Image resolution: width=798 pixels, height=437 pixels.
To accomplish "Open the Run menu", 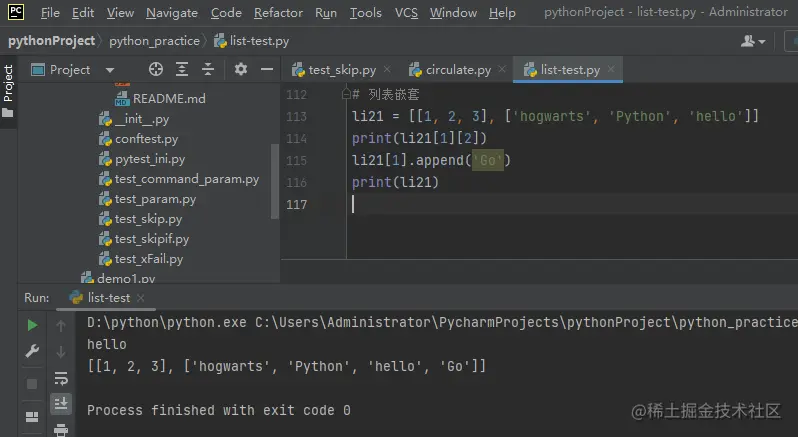I will [326, 13].
